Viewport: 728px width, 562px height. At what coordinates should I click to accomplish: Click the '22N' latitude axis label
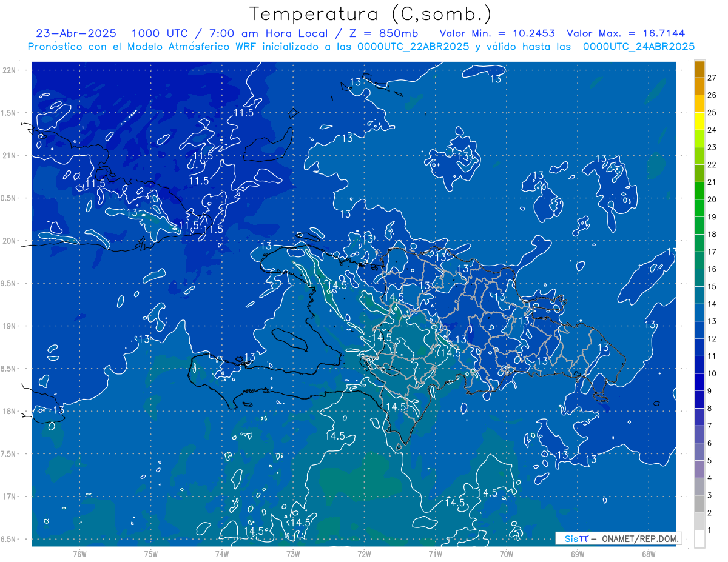[9, 70]
